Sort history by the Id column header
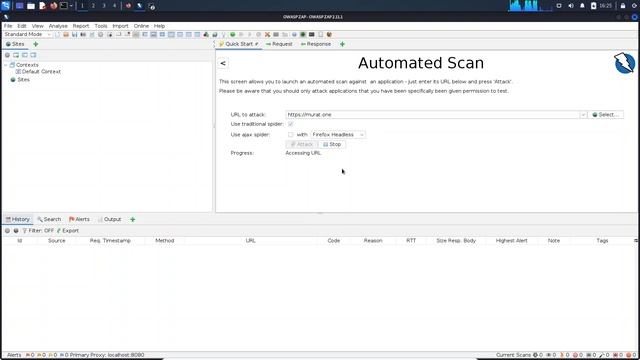Viewport: 640px width, 360px height. (20, 241)
